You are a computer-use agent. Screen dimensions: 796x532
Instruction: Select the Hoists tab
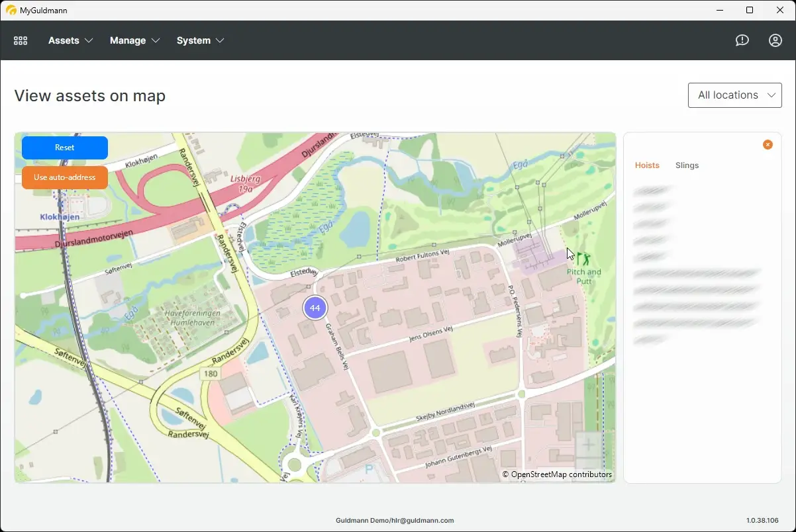click(x=647, y=165)
